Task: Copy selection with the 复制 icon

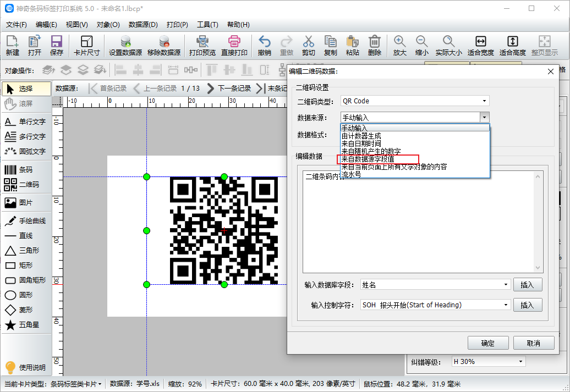Action: [331, 46]
